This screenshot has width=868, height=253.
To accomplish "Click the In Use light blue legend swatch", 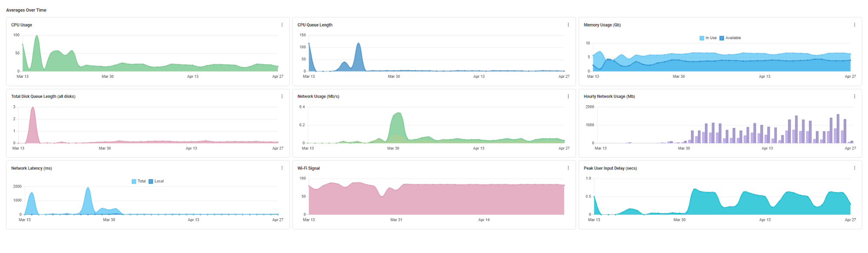I will tap(702, 38).
